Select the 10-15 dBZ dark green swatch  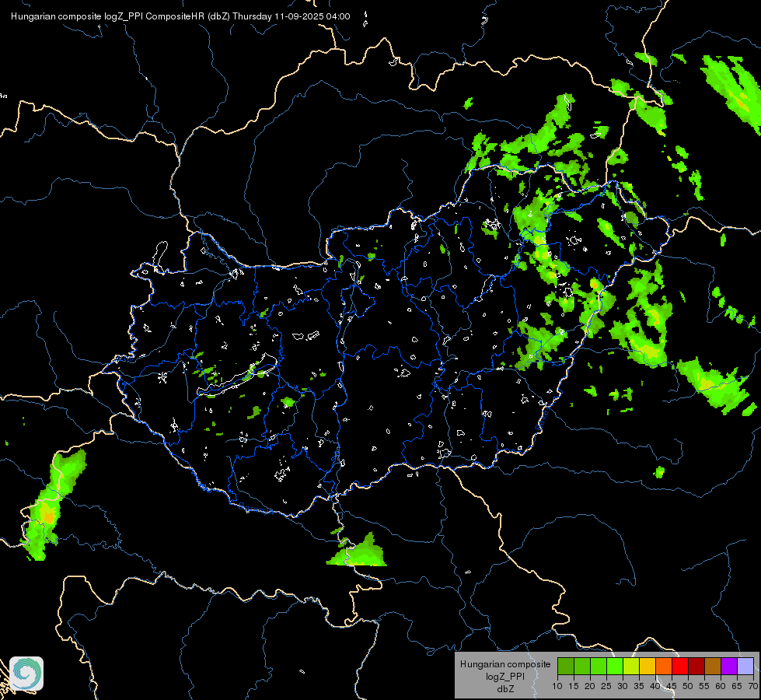pyautogui.click(x=565, y=666)
